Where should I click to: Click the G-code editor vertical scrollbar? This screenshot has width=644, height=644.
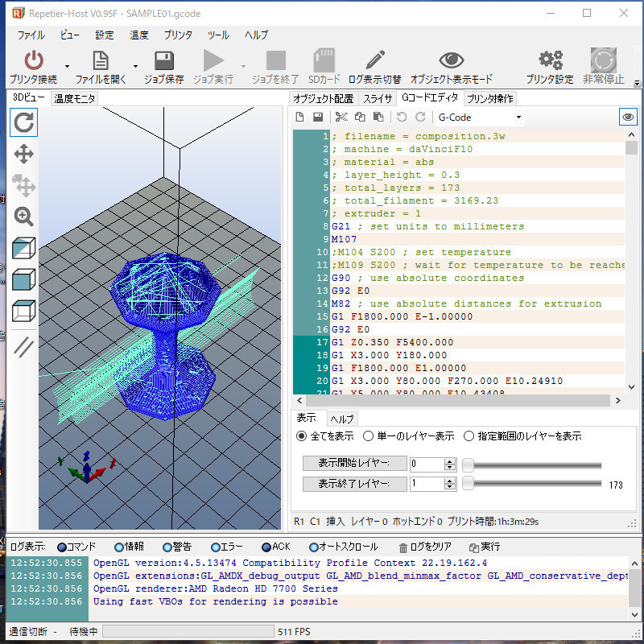[631, 261]
